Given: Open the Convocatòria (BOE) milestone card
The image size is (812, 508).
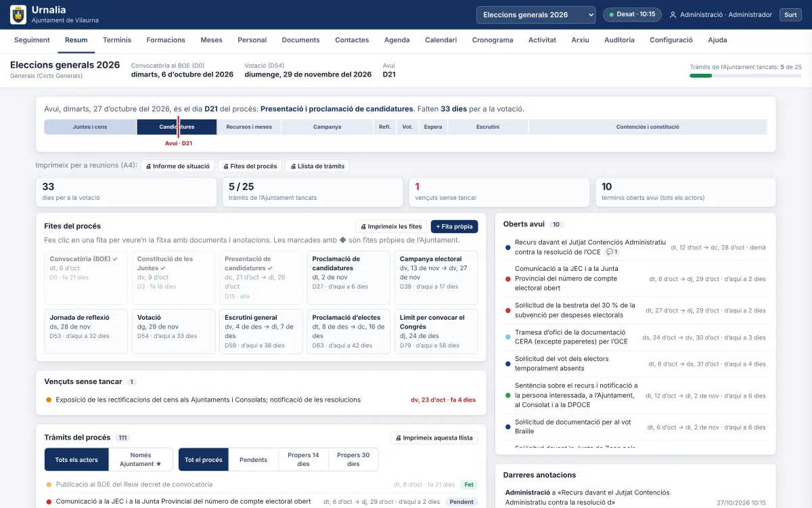Looking at the screenshot, I should coord(85,278).
